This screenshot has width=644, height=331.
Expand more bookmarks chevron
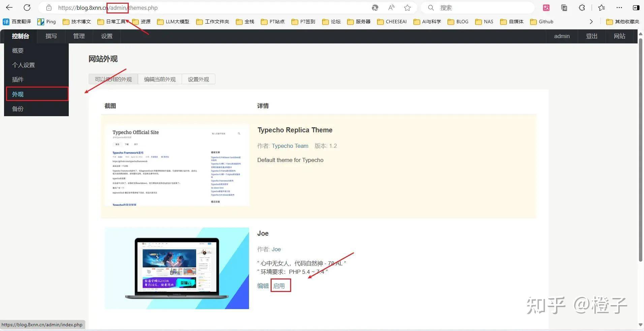(591, 22)
